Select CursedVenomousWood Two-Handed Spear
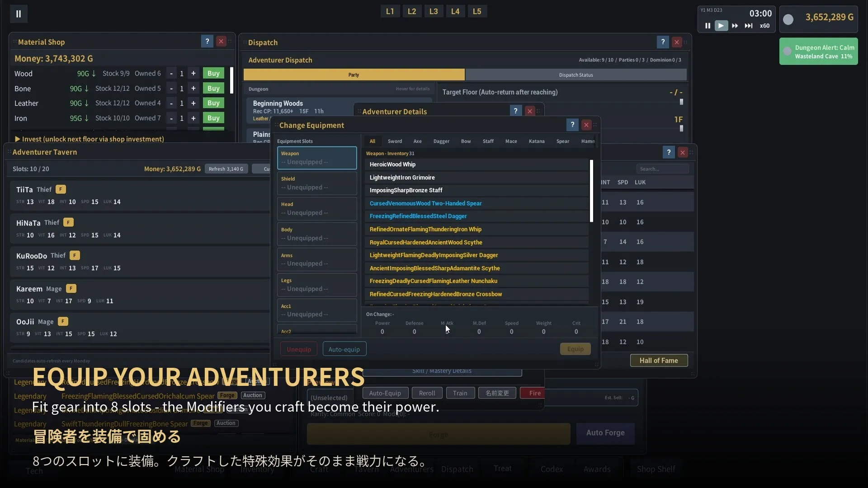 (x=476, y=203)
